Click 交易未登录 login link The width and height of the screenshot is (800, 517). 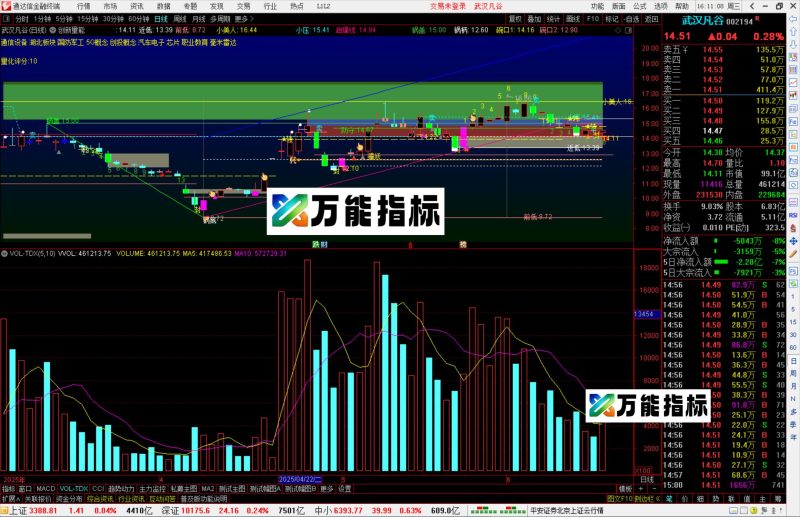[448, 6]
